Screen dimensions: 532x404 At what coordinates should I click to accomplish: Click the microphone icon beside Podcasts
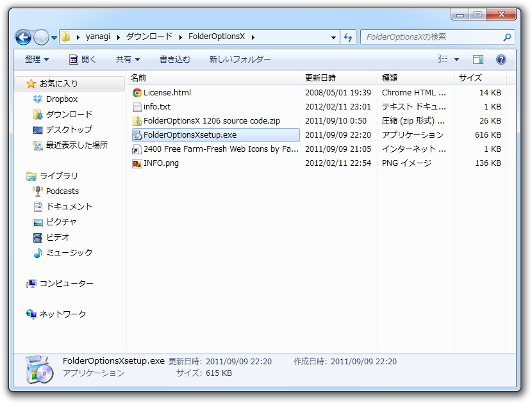(x=37, y=191)
